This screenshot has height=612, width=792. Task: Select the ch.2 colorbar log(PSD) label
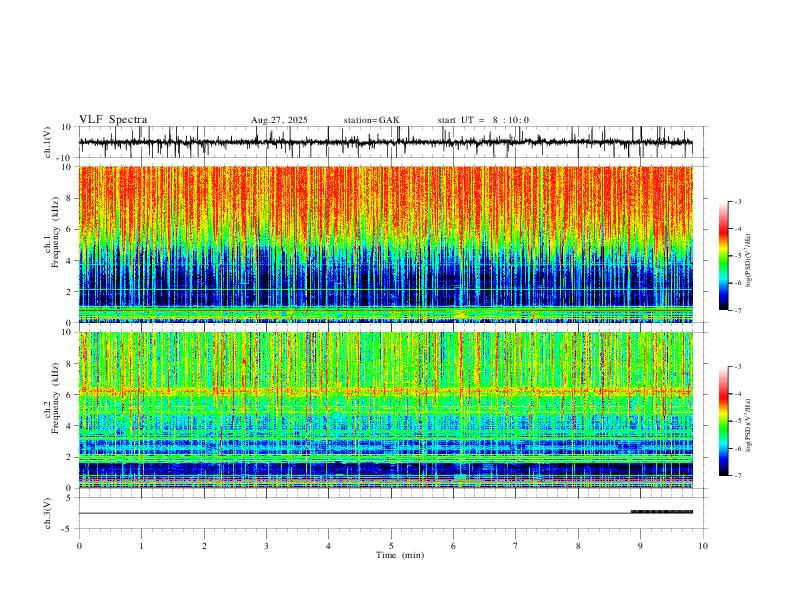pyautogui.click(x=749, y=426)
